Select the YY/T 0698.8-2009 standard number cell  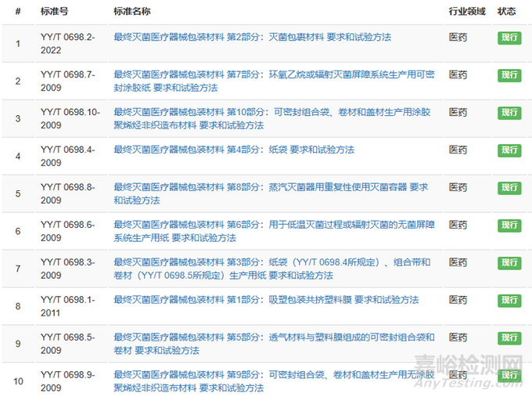click(67, 194)
